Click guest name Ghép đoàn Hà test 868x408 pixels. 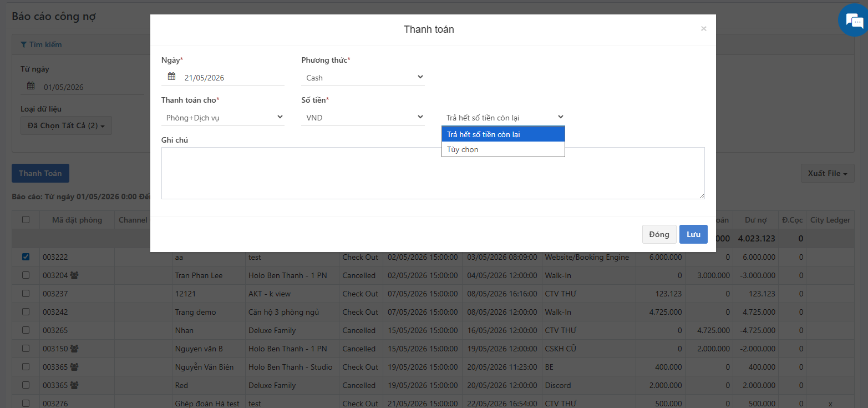207,404
